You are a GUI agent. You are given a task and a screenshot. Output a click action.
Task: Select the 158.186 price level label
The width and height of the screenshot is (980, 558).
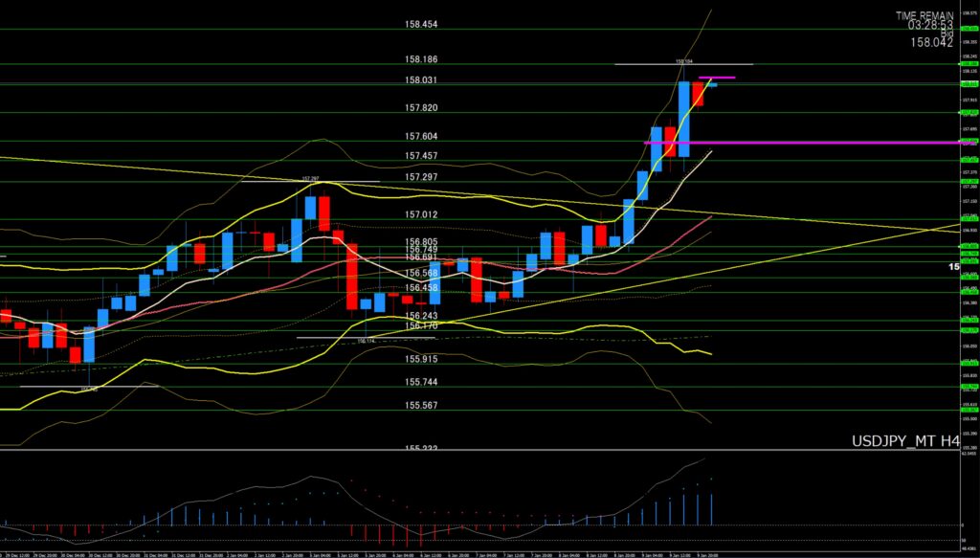(x=421, y=59)
